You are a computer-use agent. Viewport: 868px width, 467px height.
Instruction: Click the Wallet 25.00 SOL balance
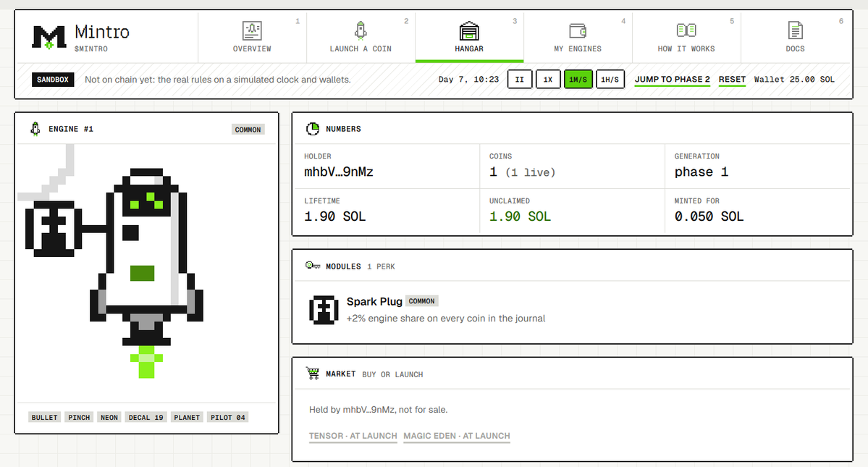click(794, 79)
